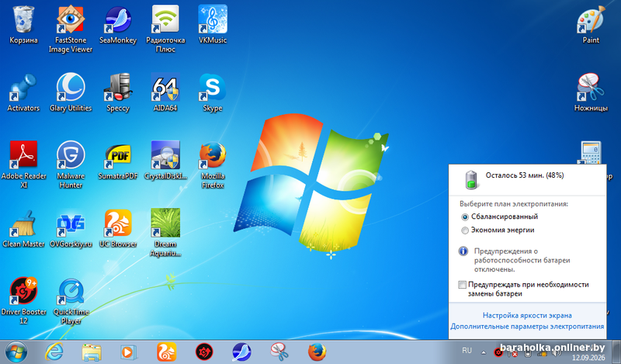Show hidden tray icons arrow

tap(483, 352)
